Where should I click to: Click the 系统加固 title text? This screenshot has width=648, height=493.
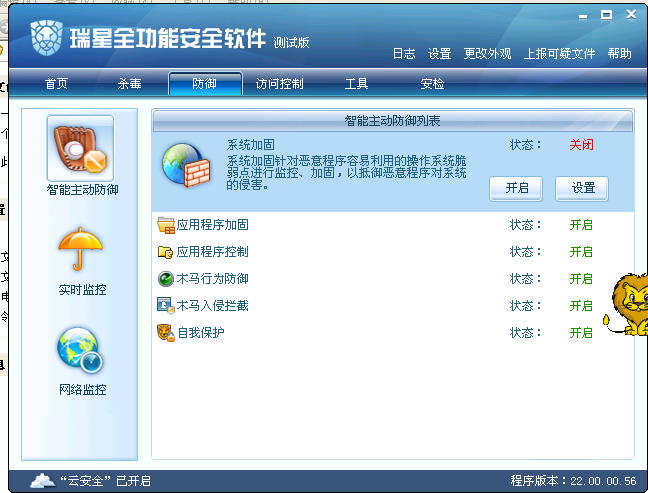pyautogui.click(x=250, y=145)
